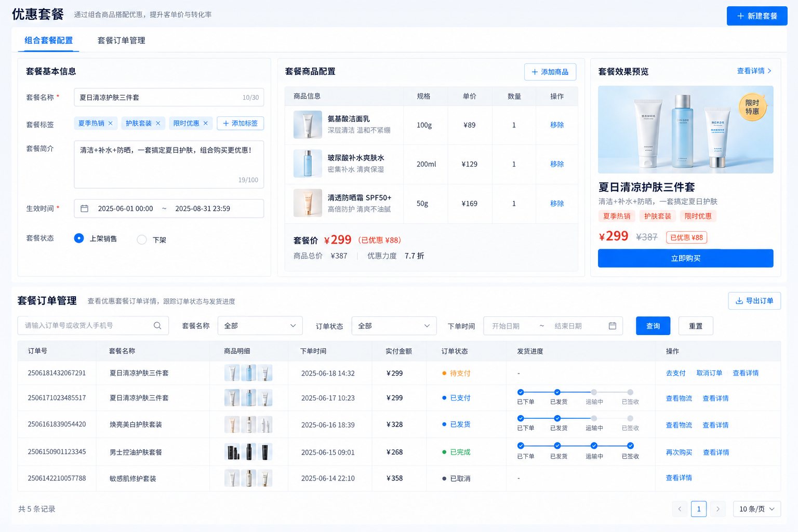
Task: Click the 氨基酸洁面乳 product image
Action: [308, 125]
